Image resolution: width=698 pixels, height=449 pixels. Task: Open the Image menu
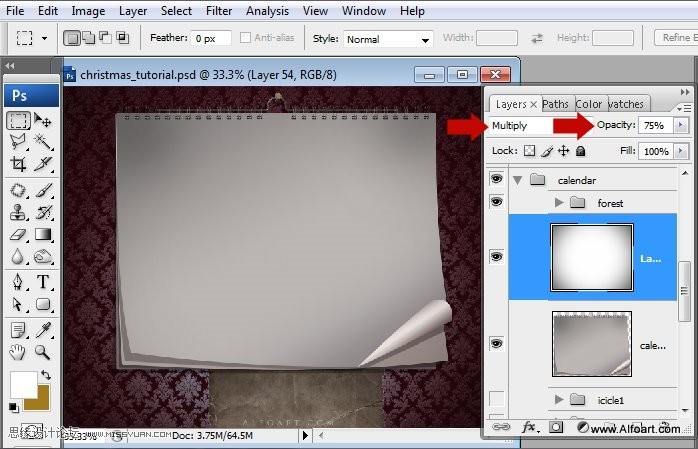click(88, 11)
